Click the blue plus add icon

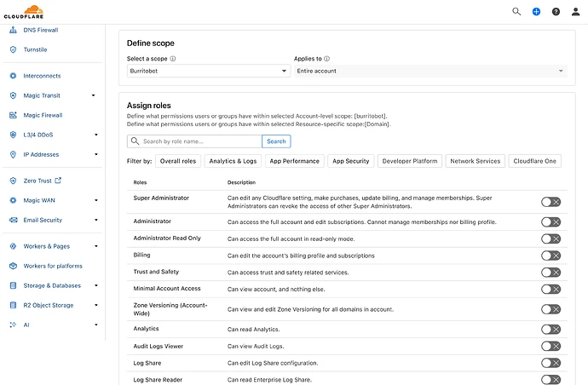click(536, 12)
